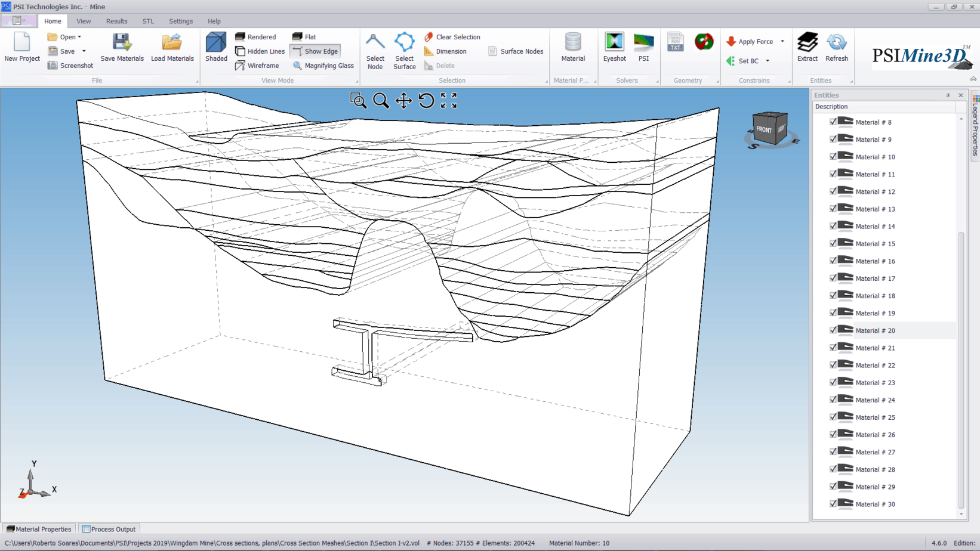Choose Flat view mode
Screen dimensions: 980x551
coord(304,37)
